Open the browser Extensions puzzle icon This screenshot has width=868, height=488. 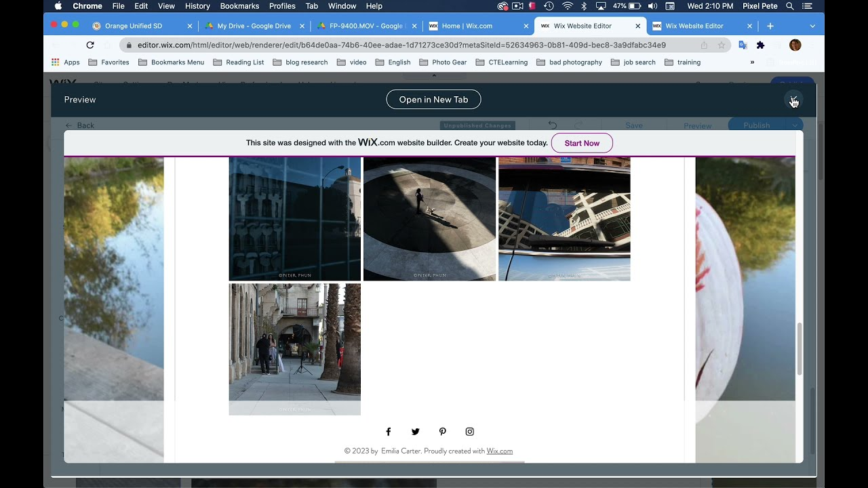(760, 45)
